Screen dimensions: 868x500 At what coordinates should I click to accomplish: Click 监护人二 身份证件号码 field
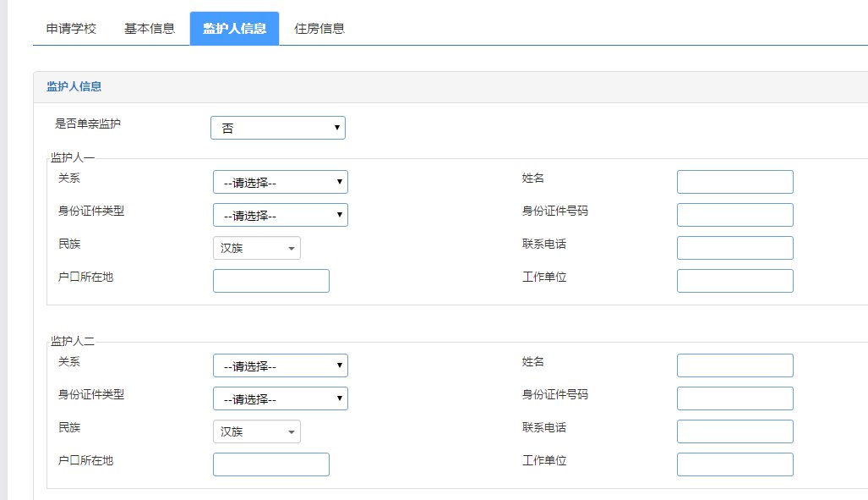(x=734, y=398)
